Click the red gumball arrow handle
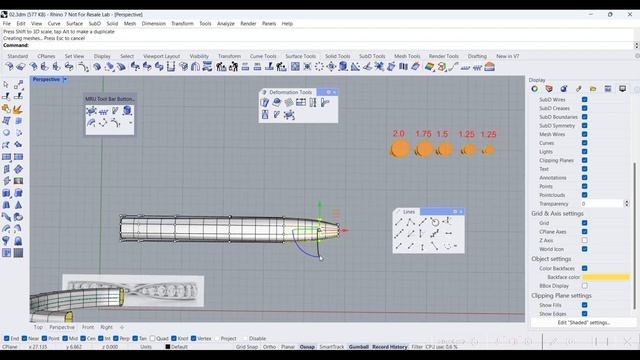This screenshot has width=640, height=360. tap(344, 230)
